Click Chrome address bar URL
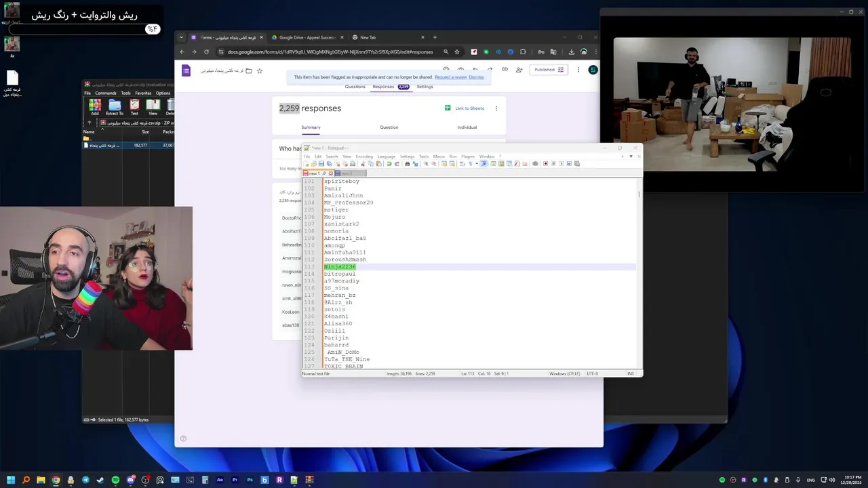The width and height of the screenshot is (868, 488). coord(330,52)
